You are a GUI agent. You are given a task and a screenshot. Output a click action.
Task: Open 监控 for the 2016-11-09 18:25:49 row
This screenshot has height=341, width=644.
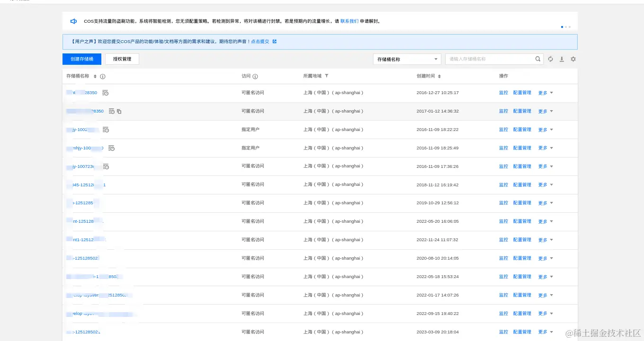[x=503, y=148]
